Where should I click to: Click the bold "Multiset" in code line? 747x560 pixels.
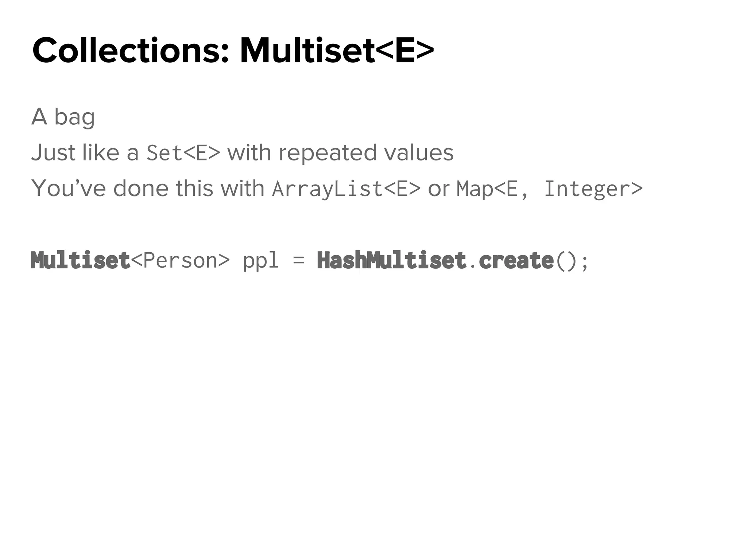click(x=80, y=260)
